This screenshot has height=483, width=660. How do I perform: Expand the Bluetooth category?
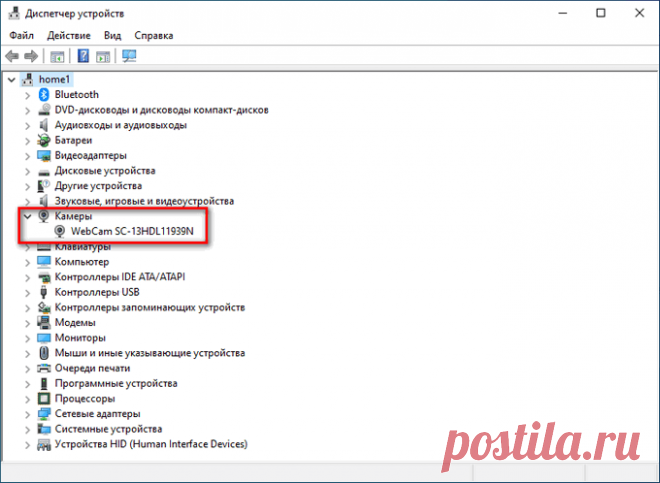tap(28, 95)
